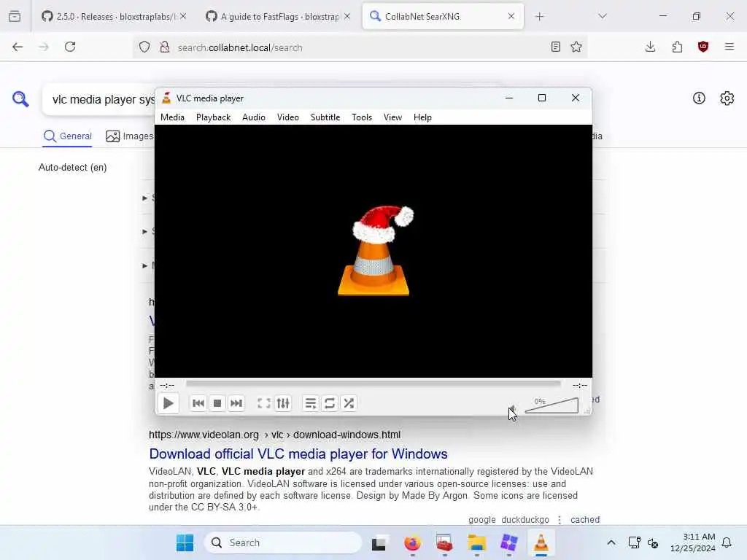Open the Video menu in VLC
Image resolution: width=747 pixels, height=560 pixels.
click(287, 117)
